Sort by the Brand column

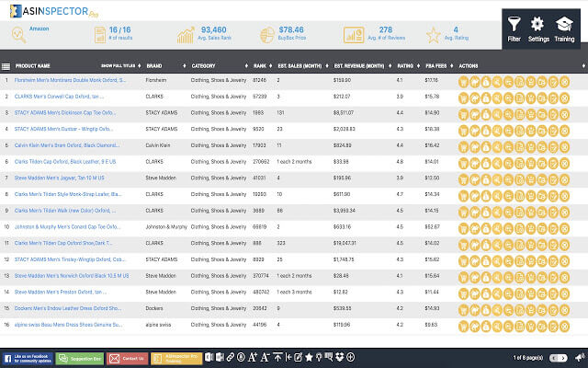[x=156, y=66]
